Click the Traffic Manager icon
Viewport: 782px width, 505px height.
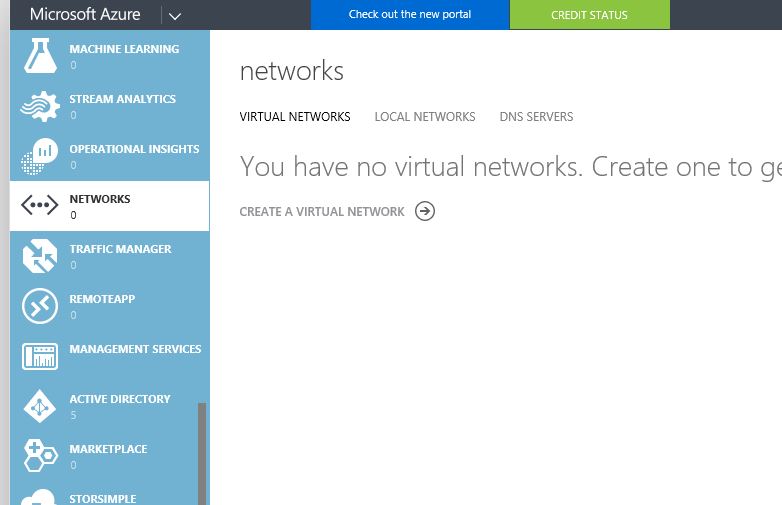coord(40,256)
